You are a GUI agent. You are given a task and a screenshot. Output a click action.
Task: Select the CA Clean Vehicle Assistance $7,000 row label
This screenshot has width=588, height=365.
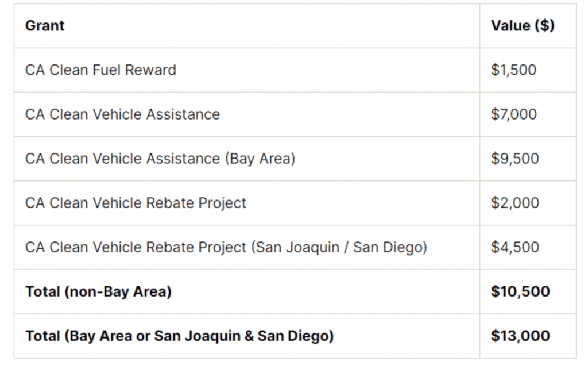[x=122, y=114]
